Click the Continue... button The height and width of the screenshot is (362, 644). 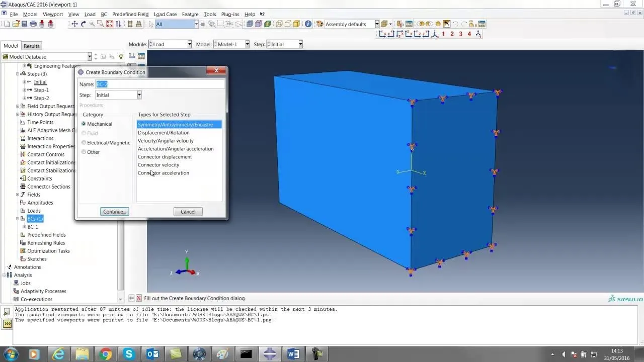[x=115, y=212]
